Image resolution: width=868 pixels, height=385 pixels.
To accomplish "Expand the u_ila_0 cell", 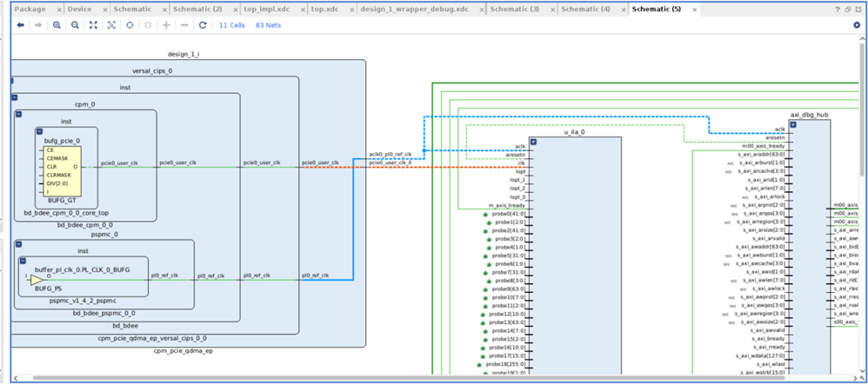I will 534,142.
